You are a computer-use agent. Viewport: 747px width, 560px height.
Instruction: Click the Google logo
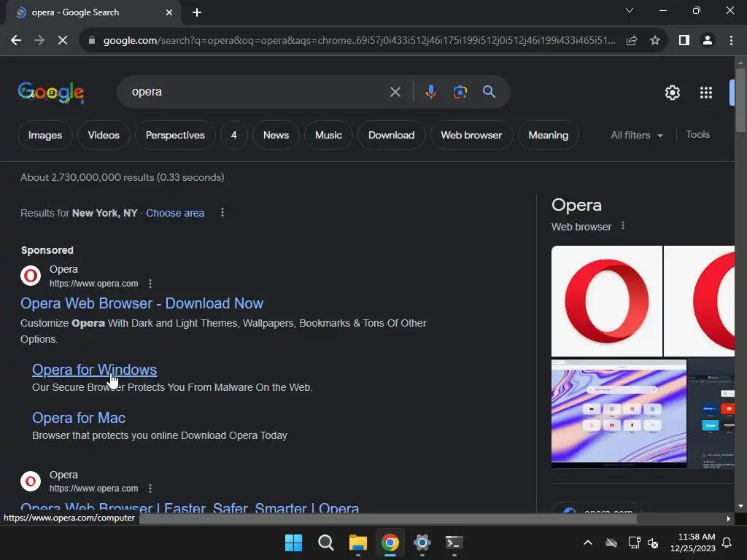tap(51, 93)
